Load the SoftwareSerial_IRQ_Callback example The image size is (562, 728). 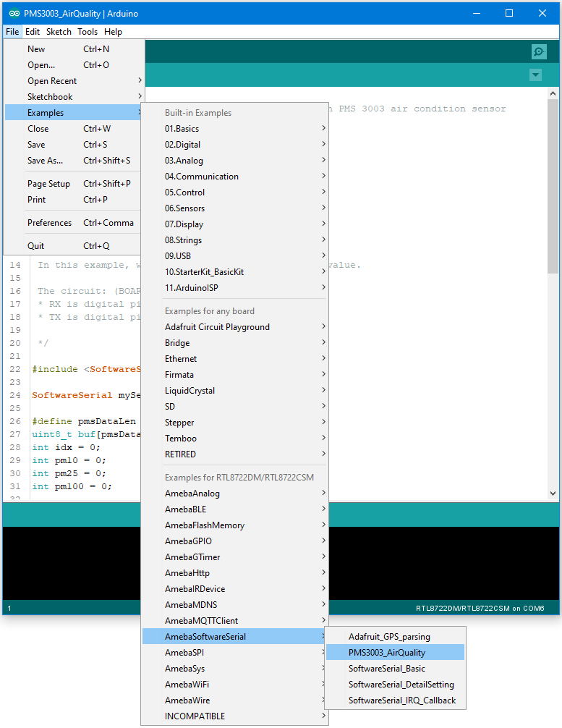(395, 701)
